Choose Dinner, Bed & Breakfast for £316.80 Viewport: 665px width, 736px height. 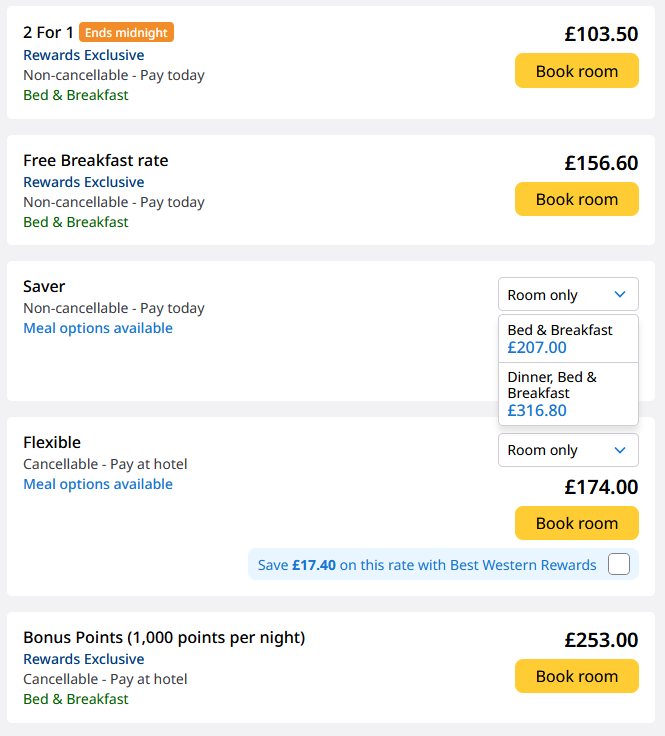(x=567, y=394)
